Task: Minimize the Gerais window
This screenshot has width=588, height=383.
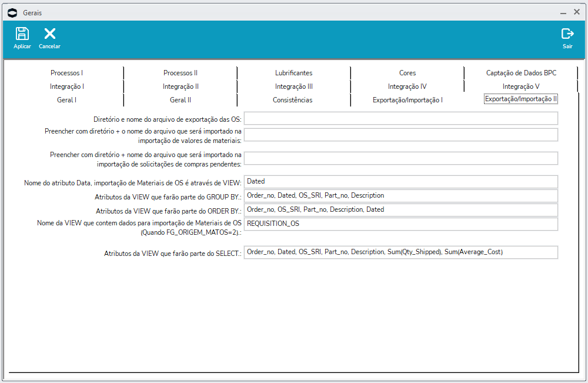Action: [x=563, y=13]
